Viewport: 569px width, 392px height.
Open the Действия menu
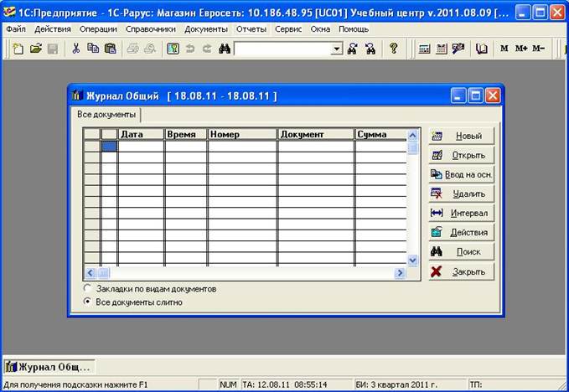click(x=53, y=29)
